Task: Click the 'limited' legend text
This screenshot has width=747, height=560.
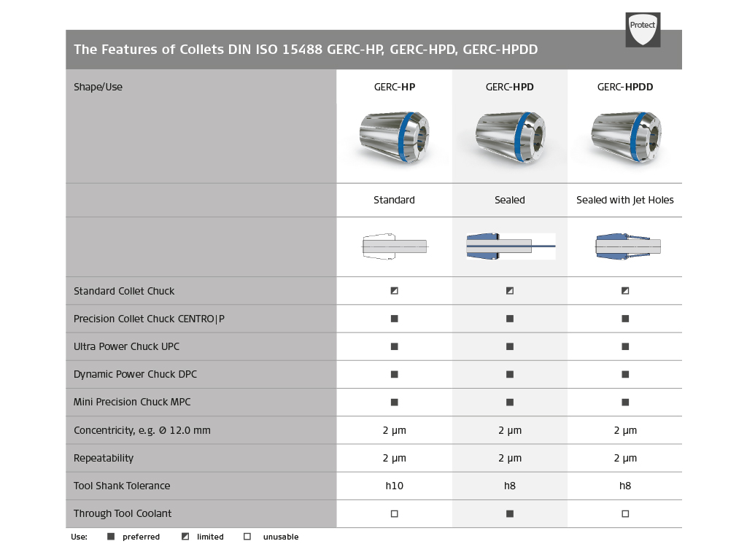Action: pyautogui.click(x=210, y=537)
